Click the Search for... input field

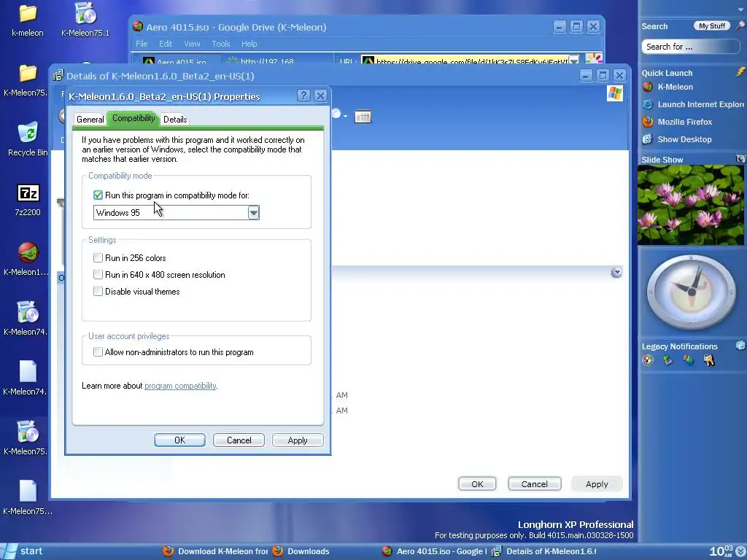[690, 47]
